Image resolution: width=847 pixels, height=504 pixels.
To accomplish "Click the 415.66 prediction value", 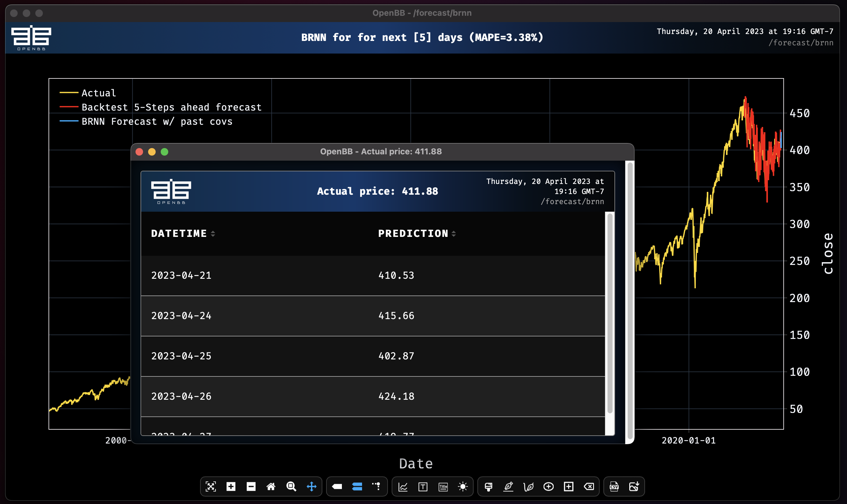I will pyautogui.click(x=396, y=316).
